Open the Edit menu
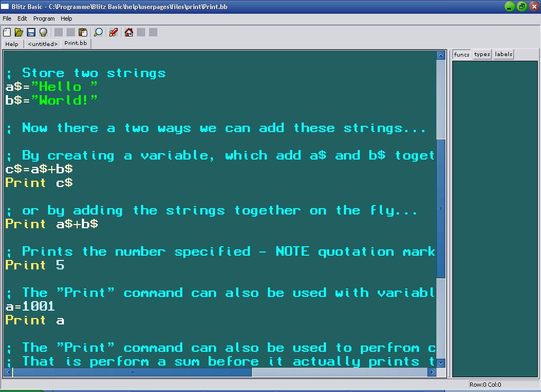This screenshot has width=541, height=392. (x=22, y=18)
